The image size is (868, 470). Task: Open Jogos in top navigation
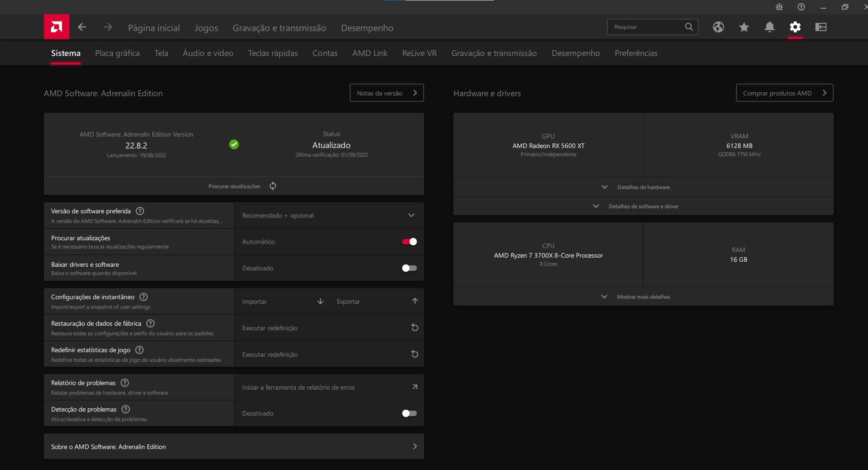pyautogui.click(x=206, y=28)
